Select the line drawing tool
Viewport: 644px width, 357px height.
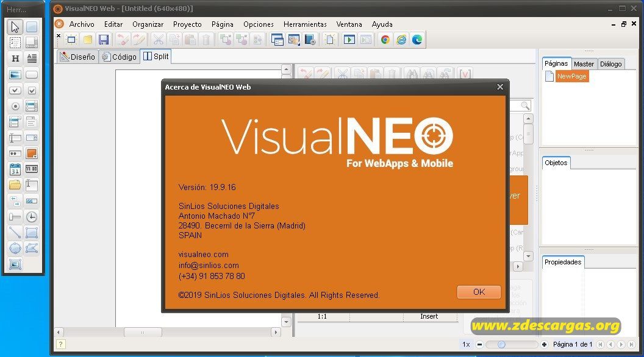pyautogui.click(x=15, y=232)
